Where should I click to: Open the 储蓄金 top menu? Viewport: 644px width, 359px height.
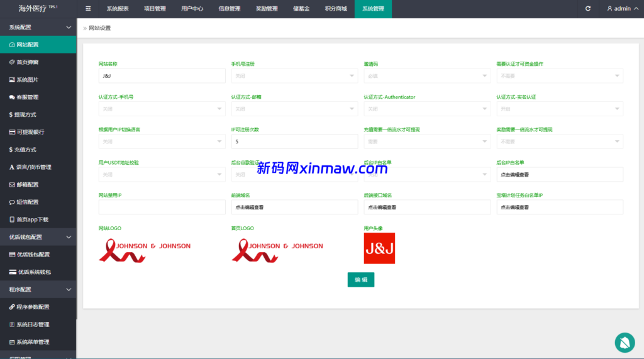point(301,9)
